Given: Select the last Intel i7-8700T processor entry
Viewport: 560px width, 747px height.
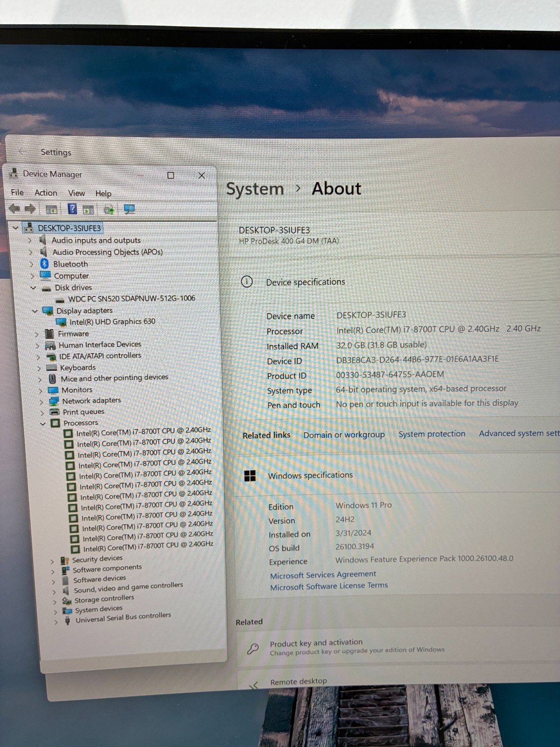Looking at the screenshot, I should [x=148, y=547].
